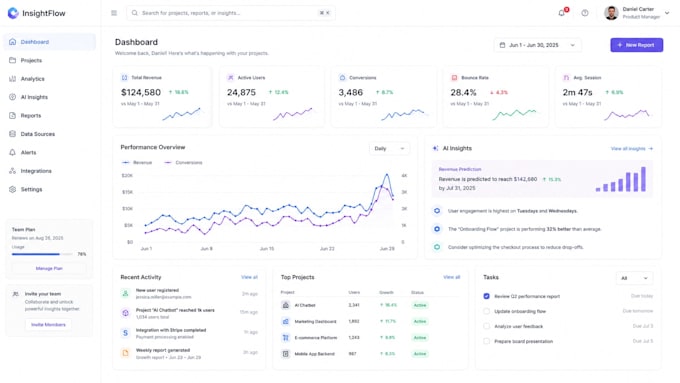Click the AI Insights sparkle icon
Screen dimensions: 680x383
[435, 148]
